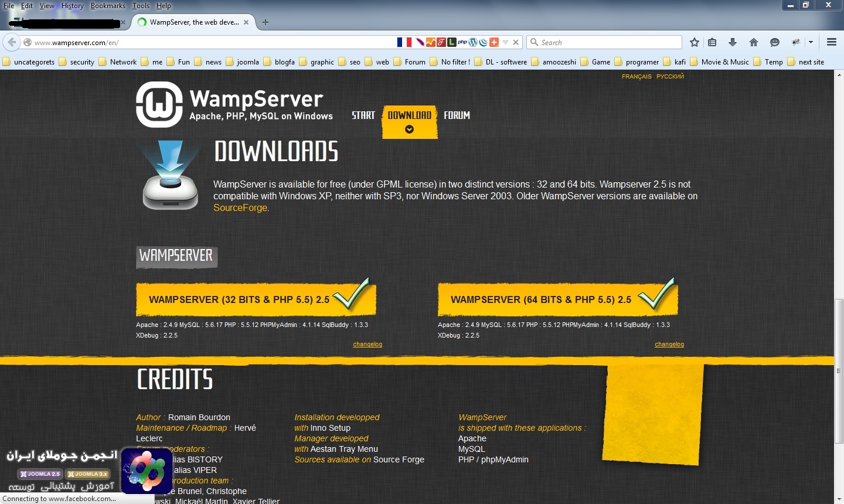844x504 pixels.
Task: Go to the Firefox Home page icon
Action: pos(754,42)
